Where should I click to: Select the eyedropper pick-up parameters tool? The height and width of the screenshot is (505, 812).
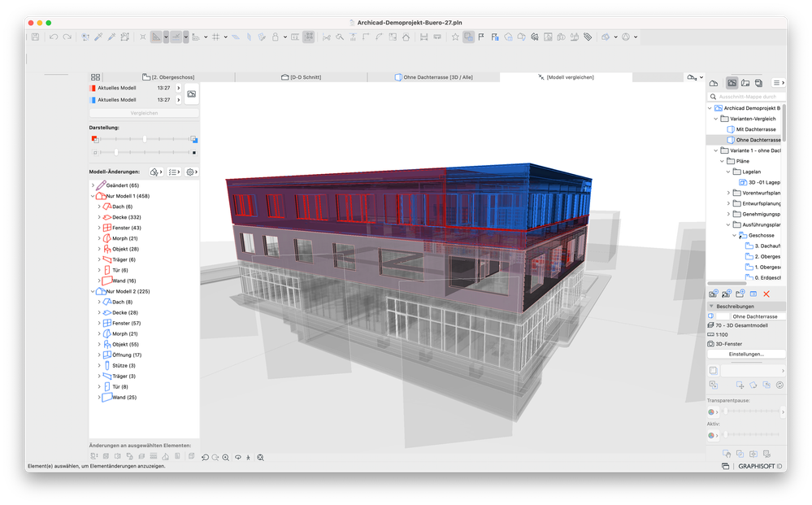[98, 37]
